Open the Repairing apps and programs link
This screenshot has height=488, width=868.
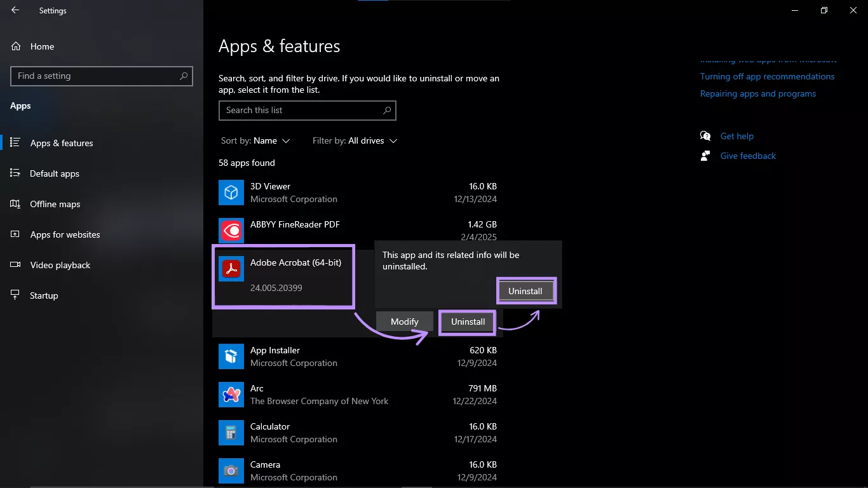(758, 93)
